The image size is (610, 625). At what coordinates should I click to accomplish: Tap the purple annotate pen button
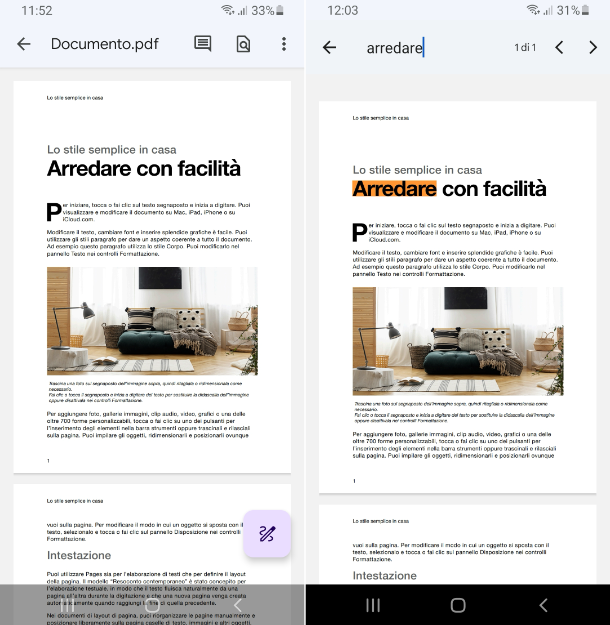(267, 533)
